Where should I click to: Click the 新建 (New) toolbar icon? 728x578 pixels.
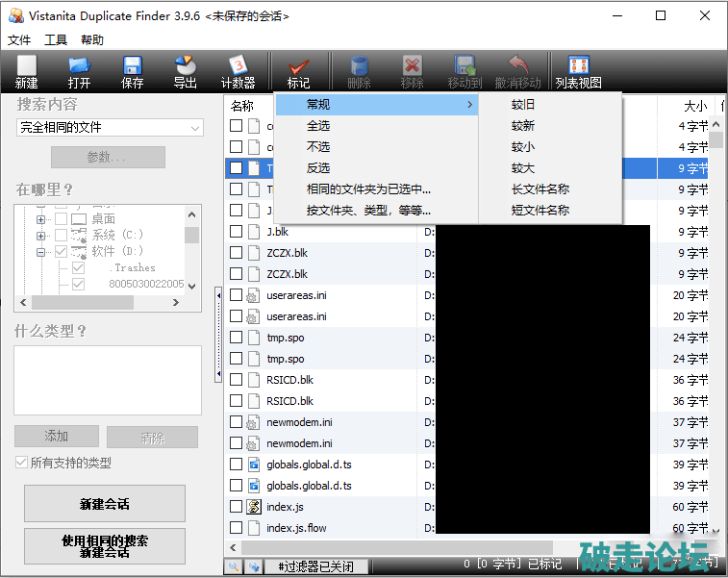click(x=26, y=71)
